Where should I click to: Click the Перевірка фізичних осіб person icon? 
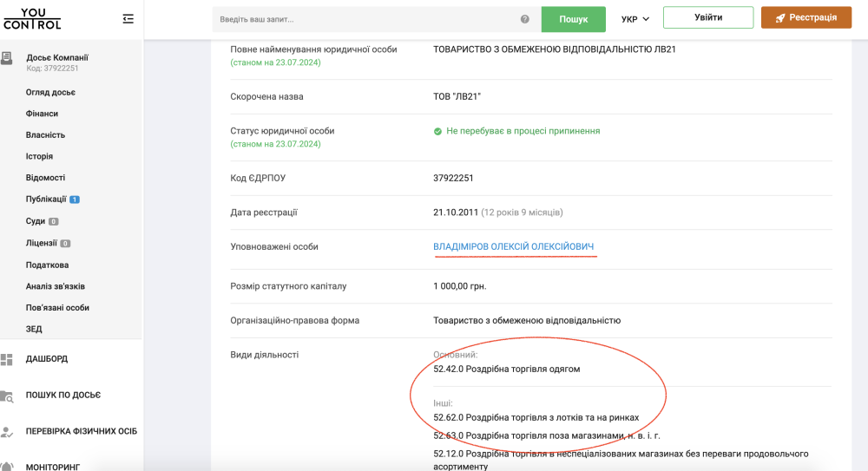tap(7, 431)
